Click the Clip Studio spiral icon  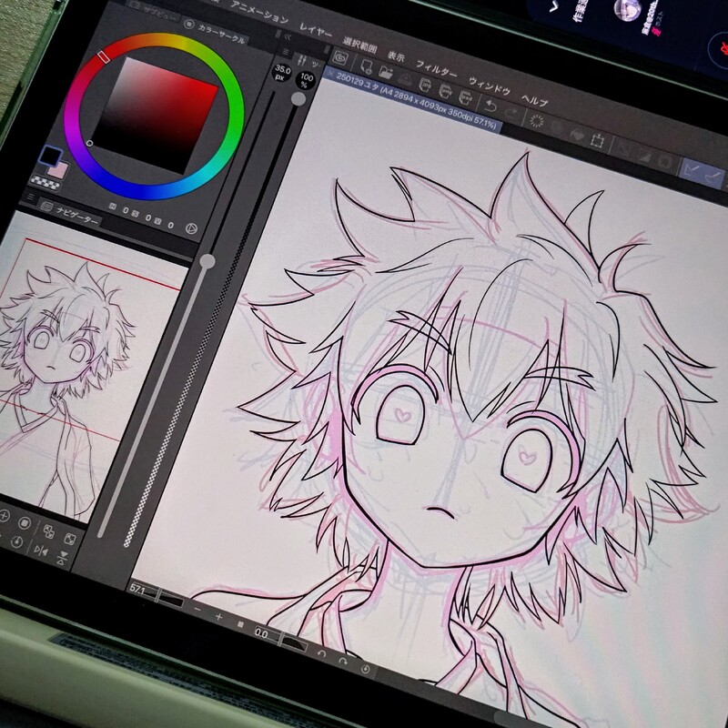(x=340, y=59)
